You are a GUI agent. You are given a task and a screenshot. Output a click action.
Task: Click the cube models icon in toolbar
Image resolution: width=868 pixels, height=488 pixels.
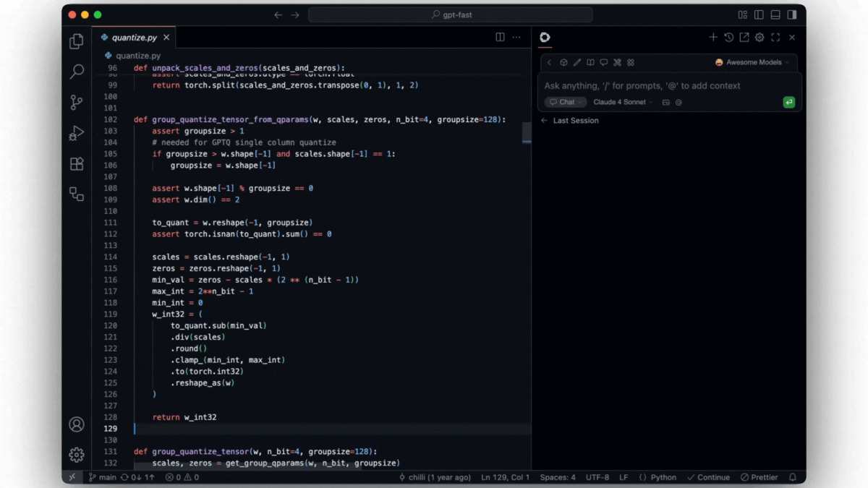pyautogui.click(x=563, y=62)
